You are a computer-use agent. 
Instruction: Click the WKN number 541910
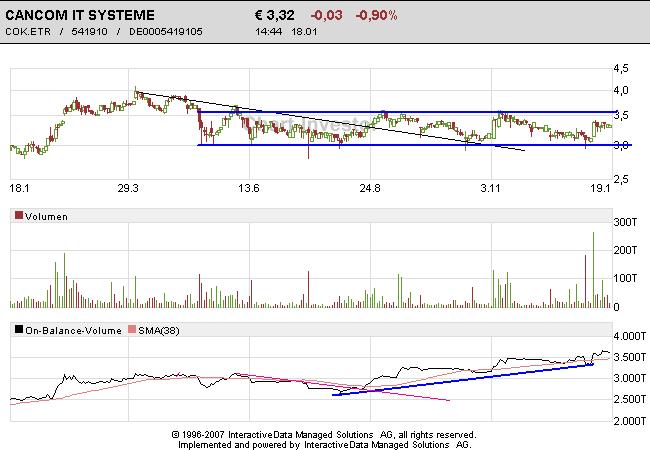click(x=89, y=31)
